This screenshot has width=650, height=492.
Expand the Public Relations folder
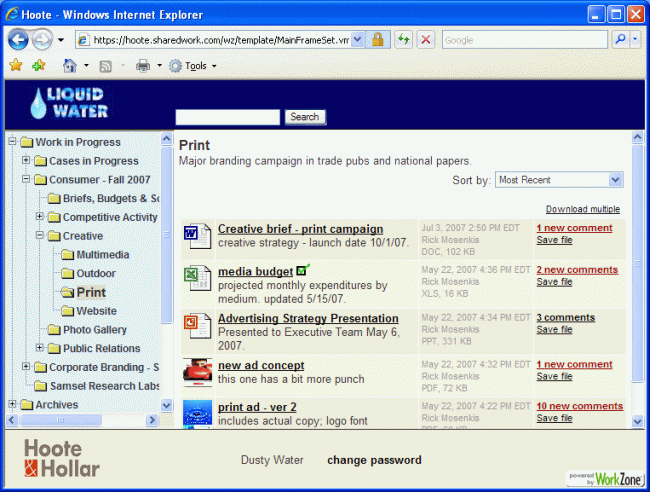[x=40, y=347]
